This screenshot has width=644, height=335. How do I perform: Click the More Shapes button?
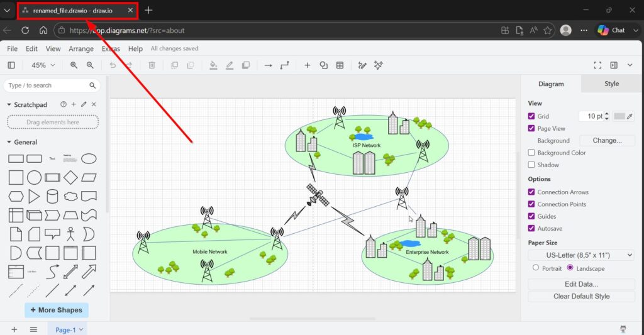click(x=57, y=310)
